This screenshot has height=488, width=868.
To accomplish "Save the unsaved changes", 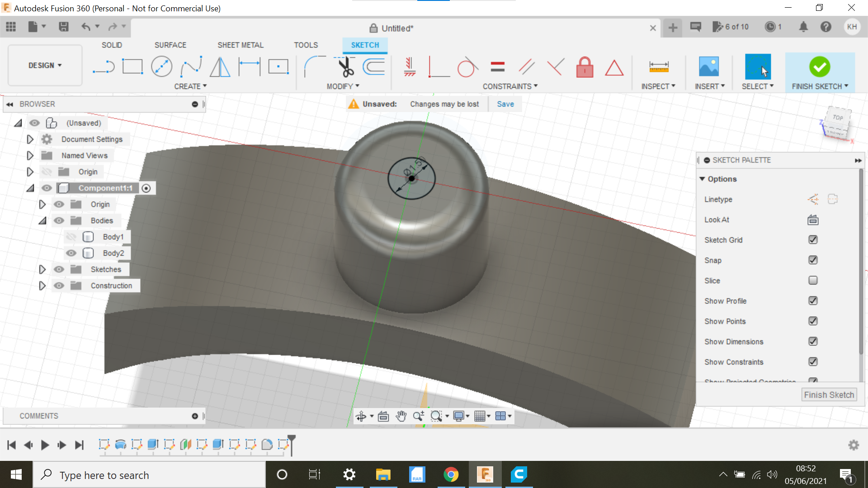I will tap(505, 104).
